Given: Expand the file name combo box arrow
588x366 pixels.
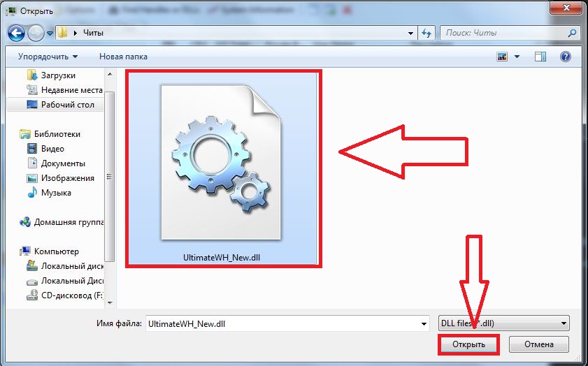Looking at the screenshot, I should pos(424,323).
